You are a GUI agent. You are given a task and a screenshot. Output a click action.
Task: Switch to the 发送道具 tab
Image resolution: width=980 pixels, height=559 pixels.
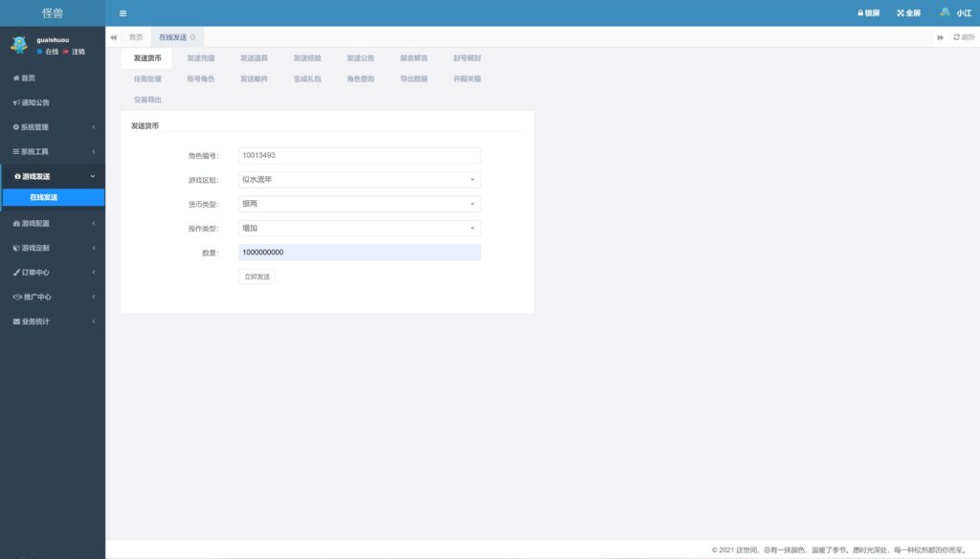(x=254, y=58)
